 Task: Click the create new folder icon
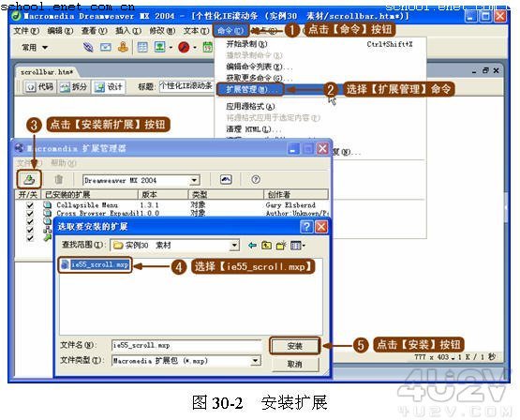(281, 246)
